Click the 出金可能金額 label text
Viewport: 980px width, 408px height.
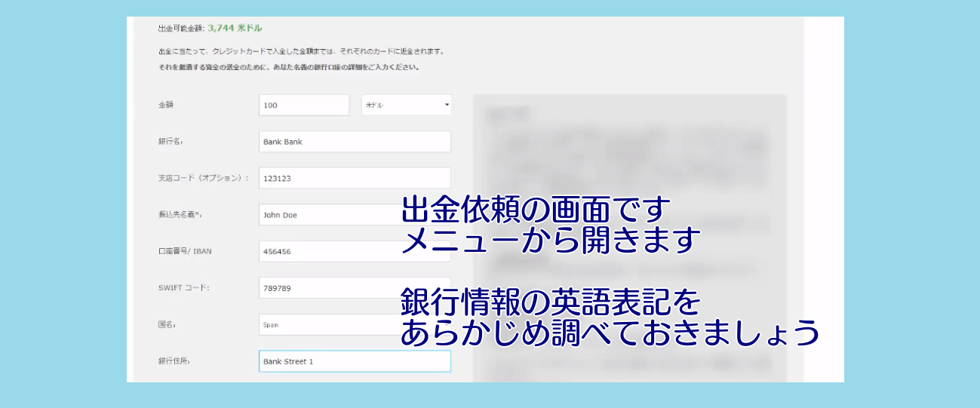coord(181,29)
